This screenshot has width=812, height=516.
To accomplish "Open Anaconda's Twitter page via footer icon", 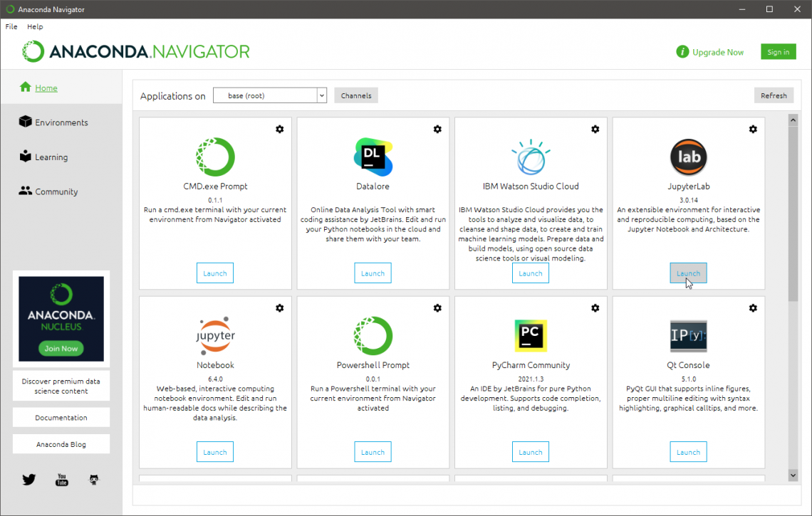I will pos(28,479).
